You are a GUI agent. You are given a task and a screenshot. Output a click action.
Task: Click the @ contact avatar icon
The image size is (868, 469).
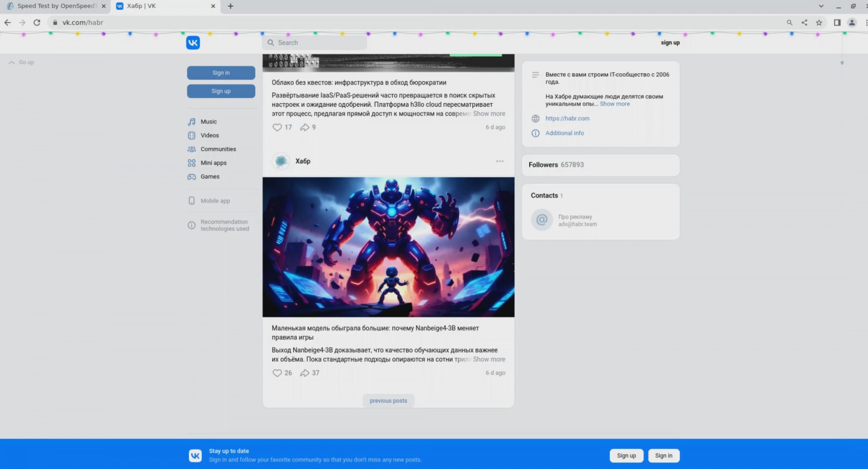click(541, 220)
